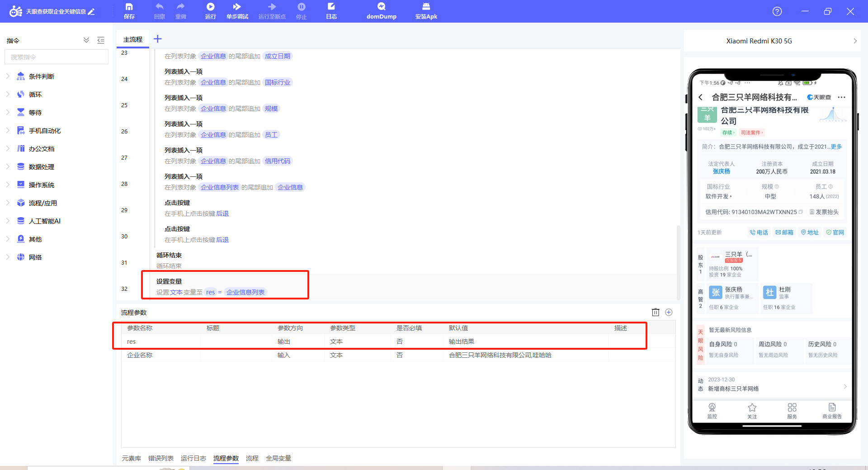The width and height of the screenshot is (868, 470).
Task: Open the 运行日志 bottom tab
Action: 193,458
